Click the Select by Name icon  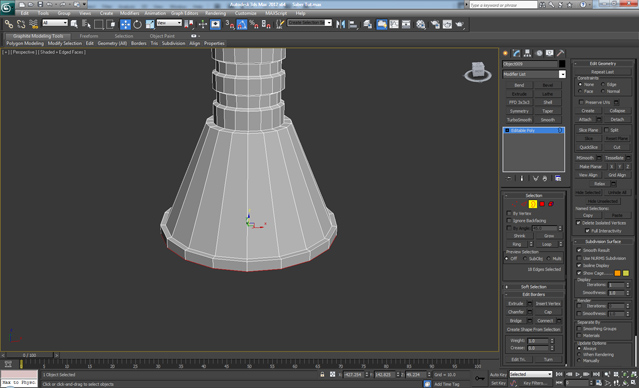[x=86, y=24]
